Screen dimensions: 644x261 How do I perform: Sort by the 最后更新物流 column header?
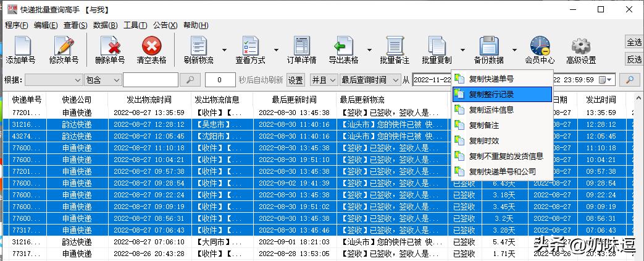click(392, 100)
